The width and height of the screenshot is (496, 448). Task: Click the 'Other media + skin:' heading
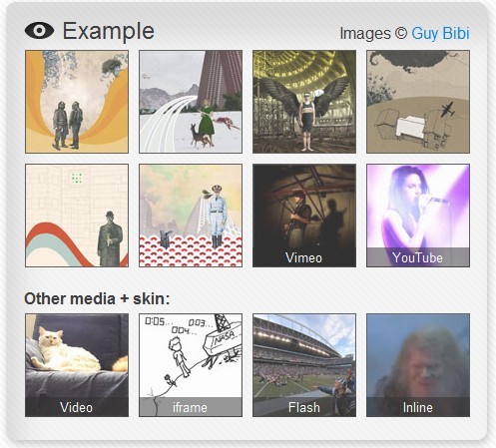click(x=97, y=298)
